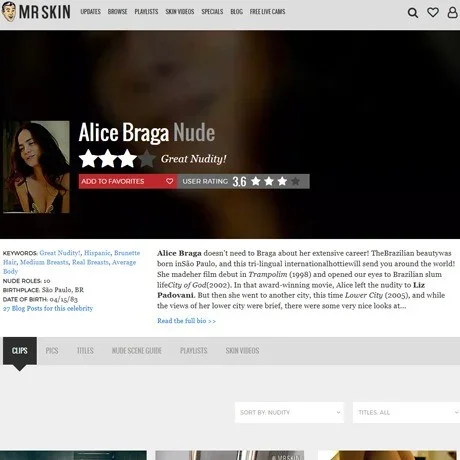Switch to the Pics tab
This screenshot has height=460, width=460.
tap(52, 351)
